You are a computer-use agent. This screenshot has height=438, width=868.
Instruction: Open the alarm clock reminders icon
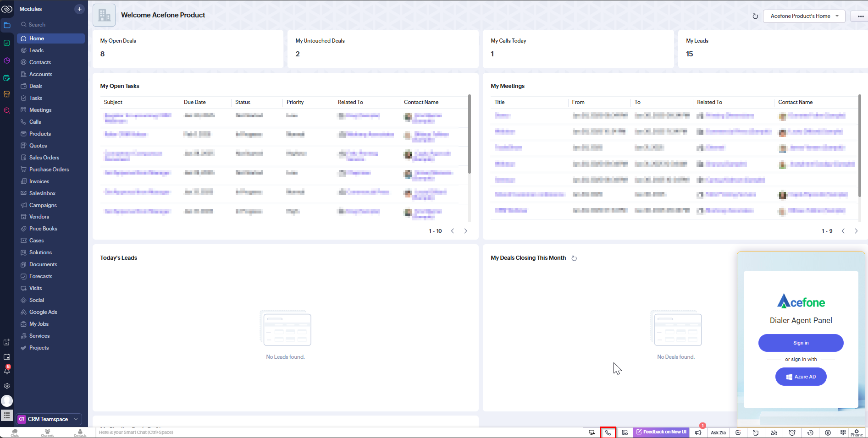click(792, 433)
